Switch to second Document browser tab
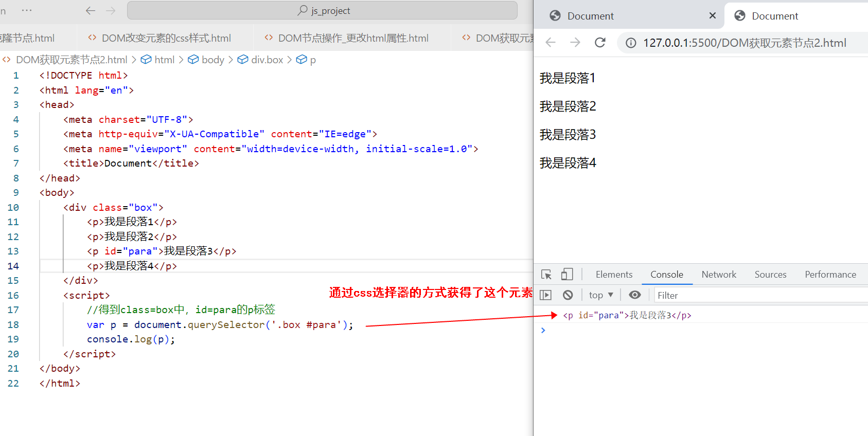868x436 pixels. point(796,15)
